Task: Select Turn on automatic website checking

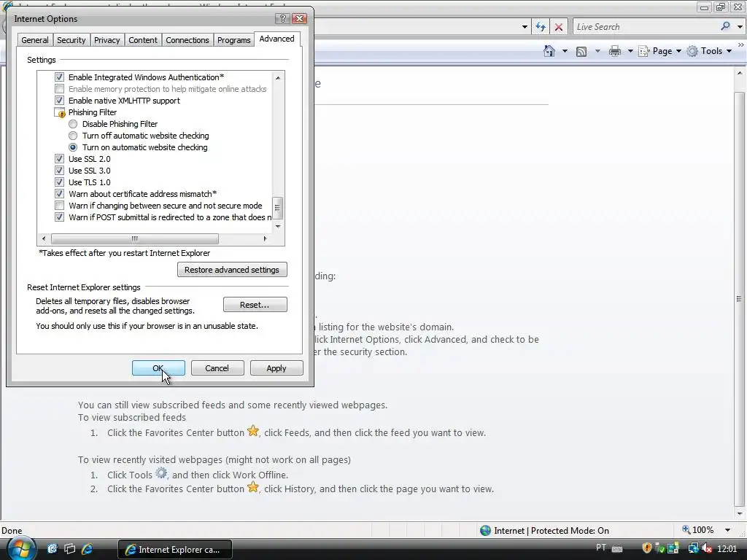Action: point(73,147)
